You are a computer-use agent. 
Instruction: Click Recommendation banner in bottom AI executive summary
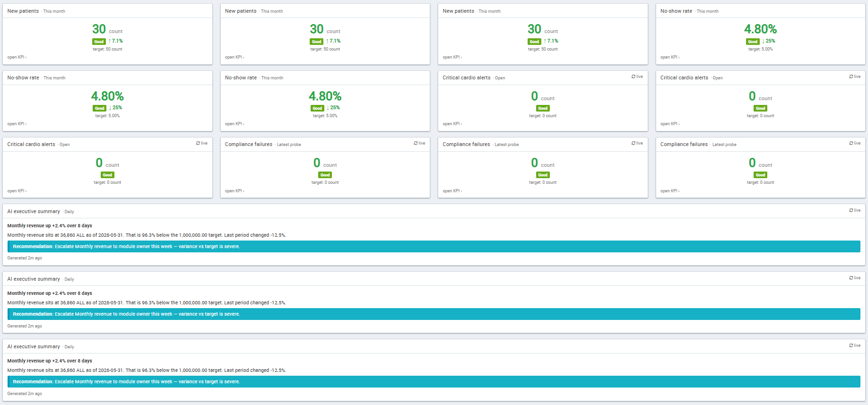tap(434, 381)
